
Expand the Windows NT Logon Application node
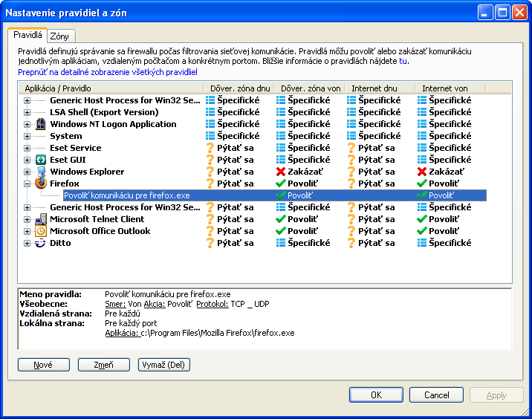[27, 125]
